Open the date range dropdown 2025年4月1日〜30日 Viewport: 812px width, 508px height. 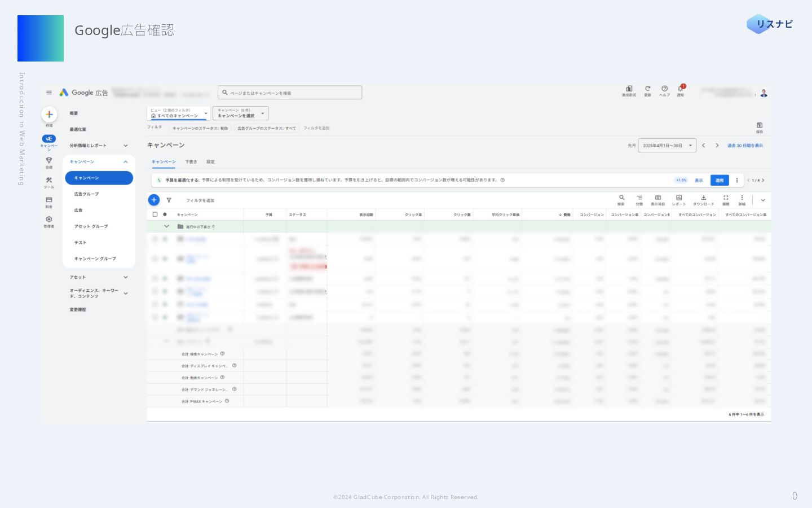(667, 146)
